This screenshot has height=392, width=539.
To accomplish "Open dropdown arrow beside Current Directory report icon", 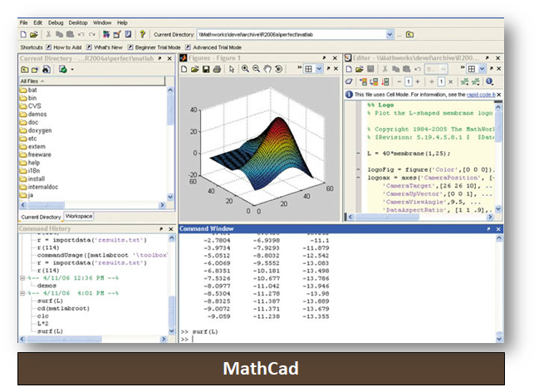I will tap(72, 70).
